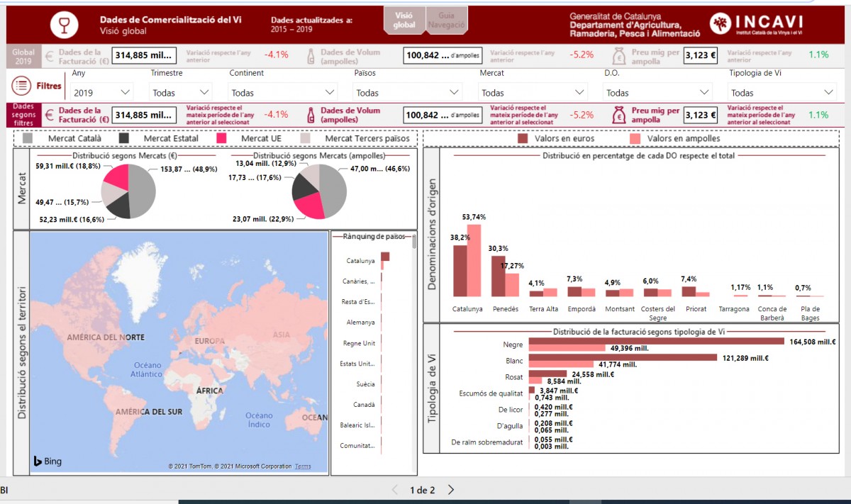Click the wine glass logo icon
Viewport: 851px width, 504px height.
(64, 25)
